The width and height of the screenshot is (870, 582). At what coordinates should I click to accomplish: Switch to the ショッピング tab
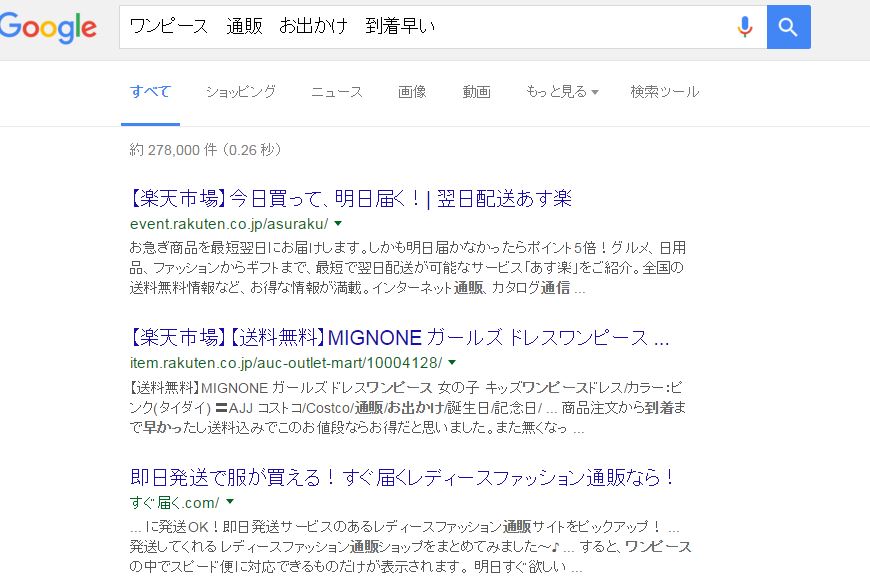[x=241, y=92]
